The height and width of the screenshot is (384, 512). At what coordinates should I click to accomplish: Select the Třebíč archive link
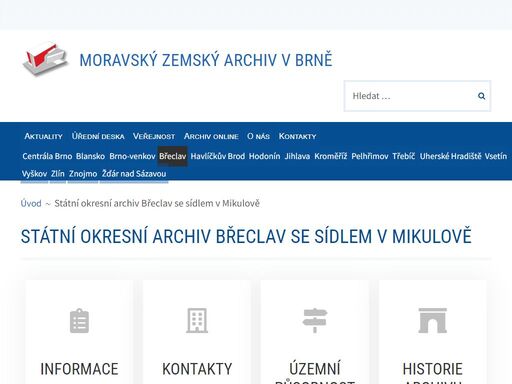tap(404, 156)
